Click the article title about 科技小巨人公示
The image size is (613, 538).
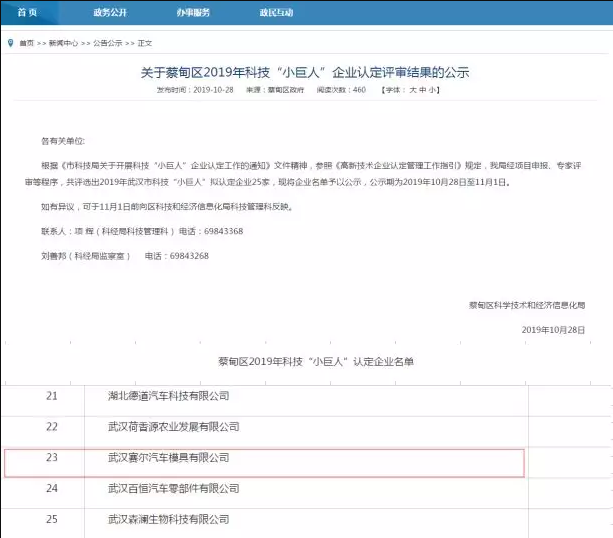click(x=305, y=72)
